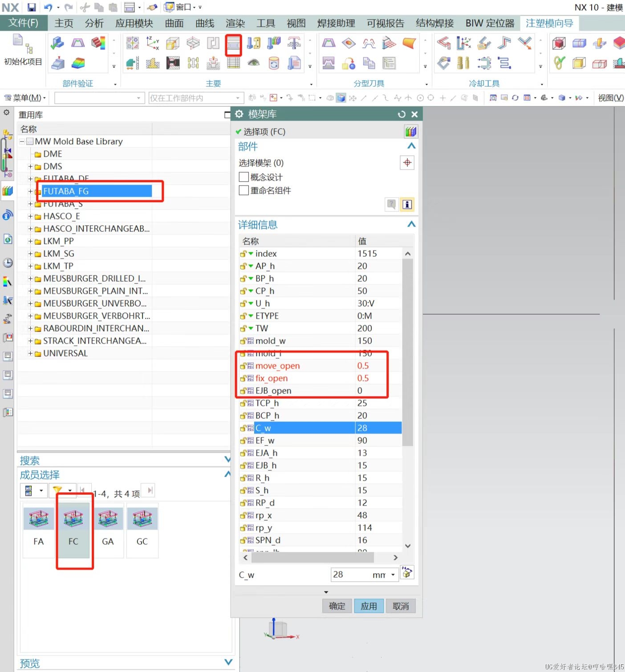The height and width of the screenshot is (672, 625).
Task: Click the select mold base crosshair icon
Action: click(407, 162)
